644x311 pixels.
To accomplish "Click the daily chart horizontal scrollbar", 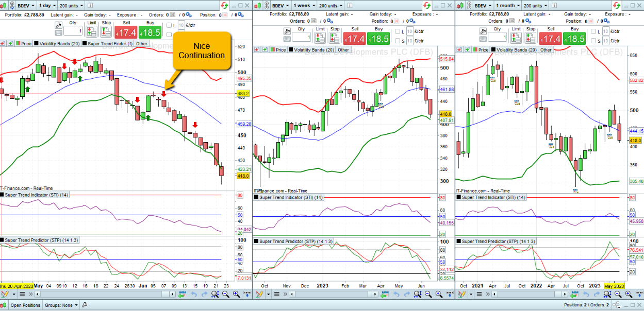I will (x=105, y=294).
